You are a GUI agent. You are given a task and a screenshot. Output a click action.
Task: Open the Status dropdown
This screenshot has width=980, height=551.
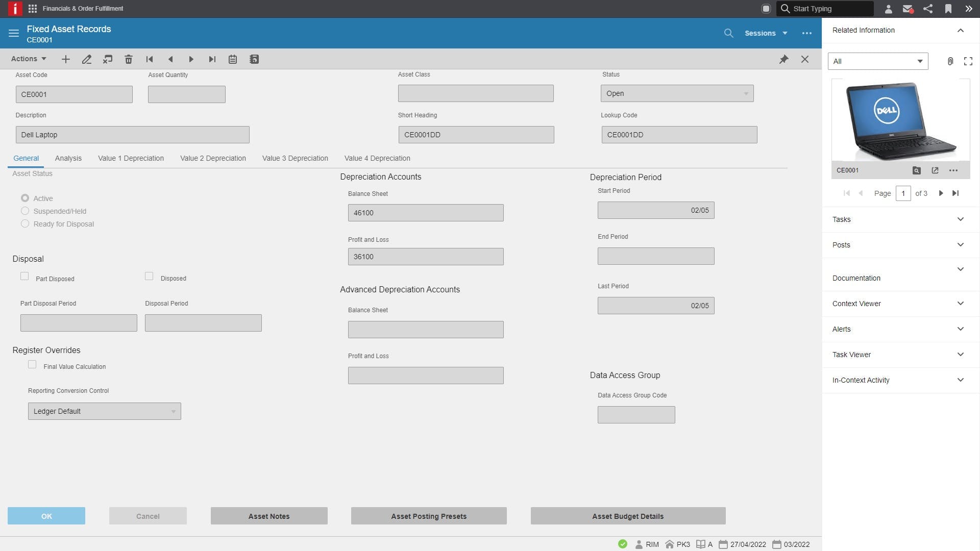click(x=677, y=93)
